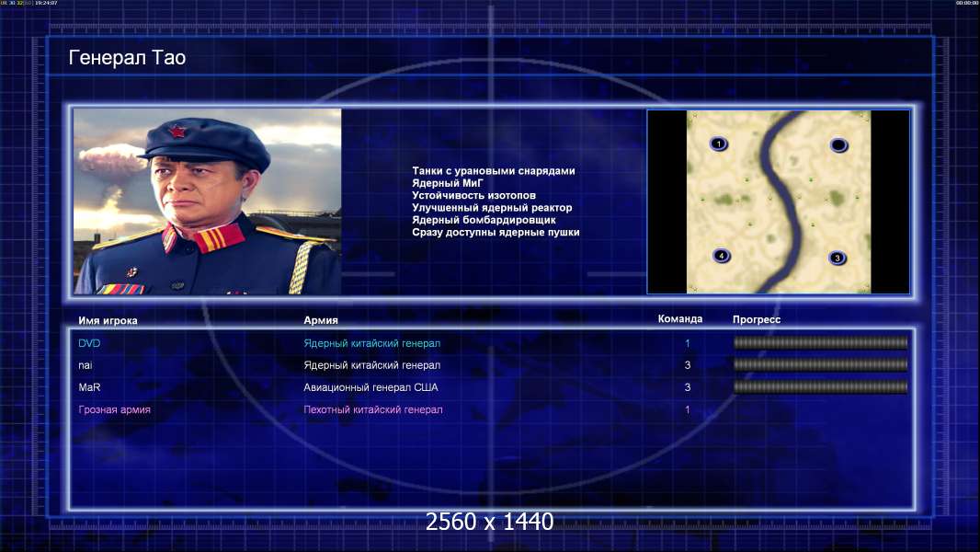980x552 pixels.
Task: Click 'Устойчивость изотопов' ability line
Action: (x=473, y=195)
